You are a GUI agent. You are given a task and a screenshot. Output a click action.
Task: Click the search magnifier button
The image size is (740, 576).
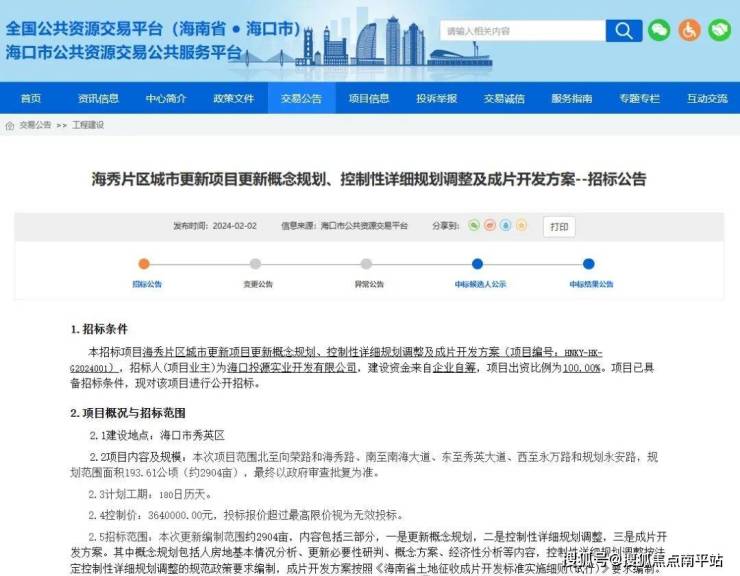pyautogui.click(x=624, y=31)
